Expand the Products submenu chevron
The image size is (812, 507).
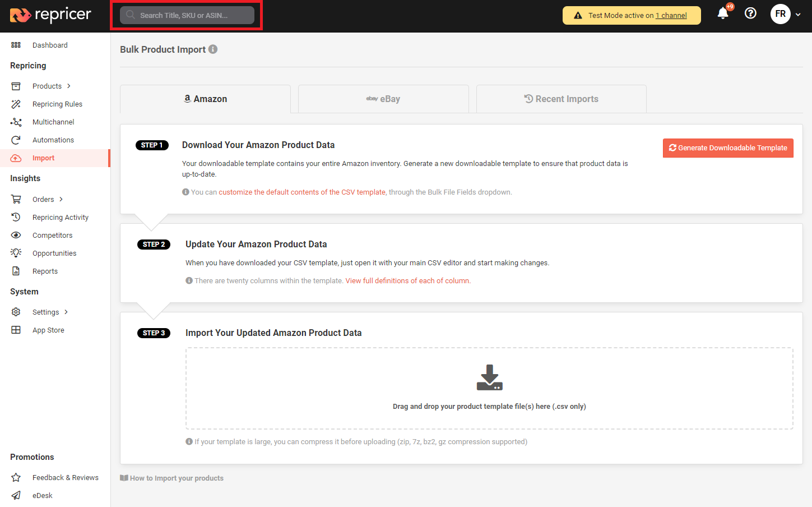tap(69, 86)
